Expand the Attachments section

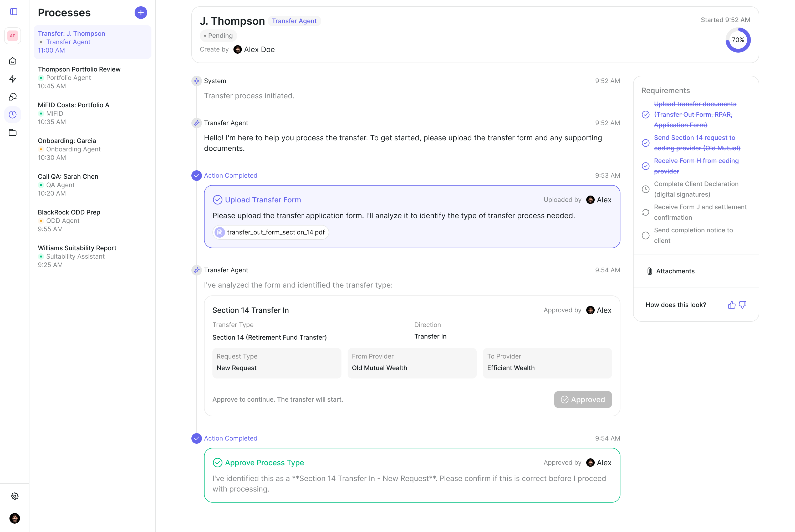pos(696,271)
